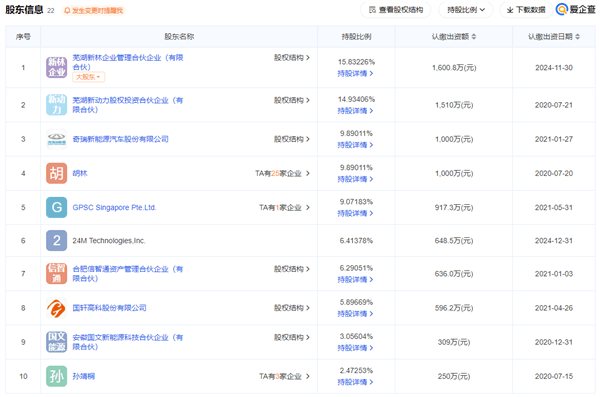Click the 发生变更时提醒我 alert link
This screenshot has height=397, width=600.
click(x=94, y=11)
